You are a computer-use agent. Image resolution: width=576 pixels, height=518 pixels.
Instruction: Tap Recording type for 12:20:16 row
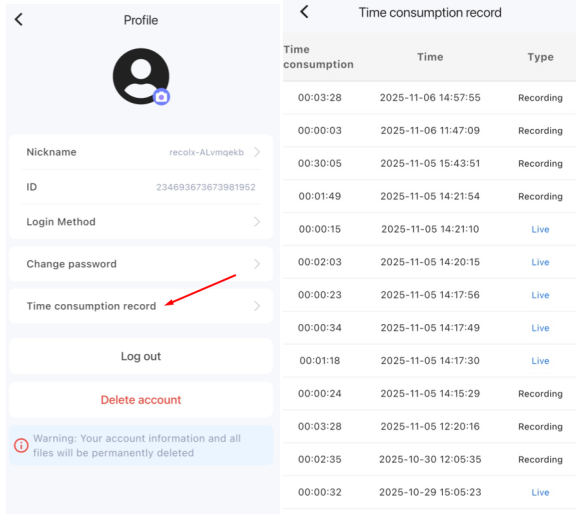point(540,427)
